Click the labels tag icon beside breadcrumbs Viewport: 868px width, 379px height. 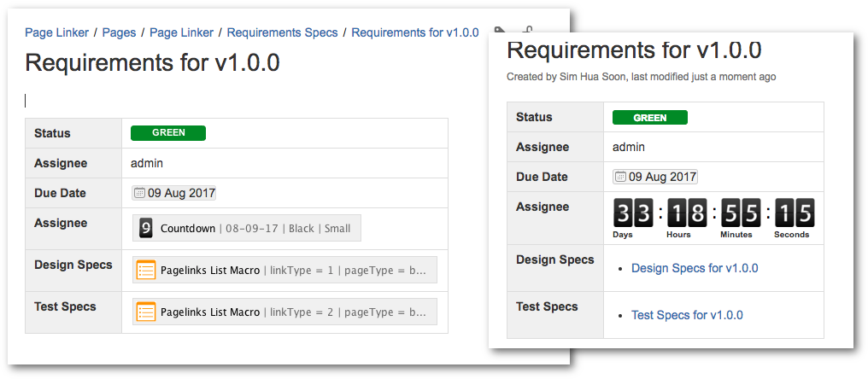point(501,31)
